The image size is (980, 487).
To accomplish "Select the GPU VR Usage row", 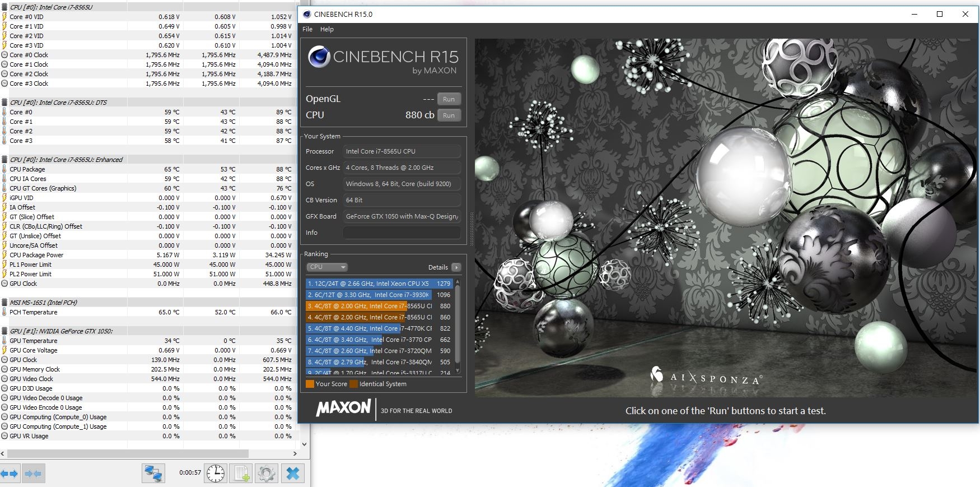I will 148,436.
